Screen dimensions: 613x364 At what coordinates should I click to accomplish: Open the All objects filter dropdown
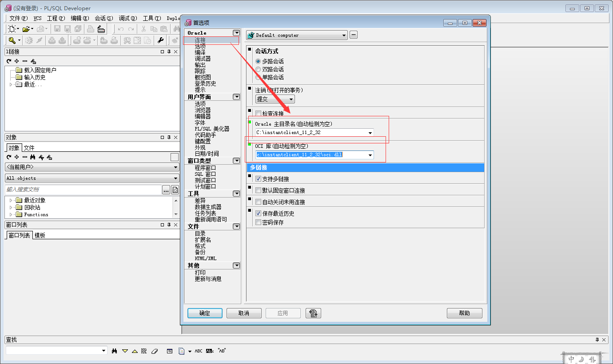[x=92, y=178]
